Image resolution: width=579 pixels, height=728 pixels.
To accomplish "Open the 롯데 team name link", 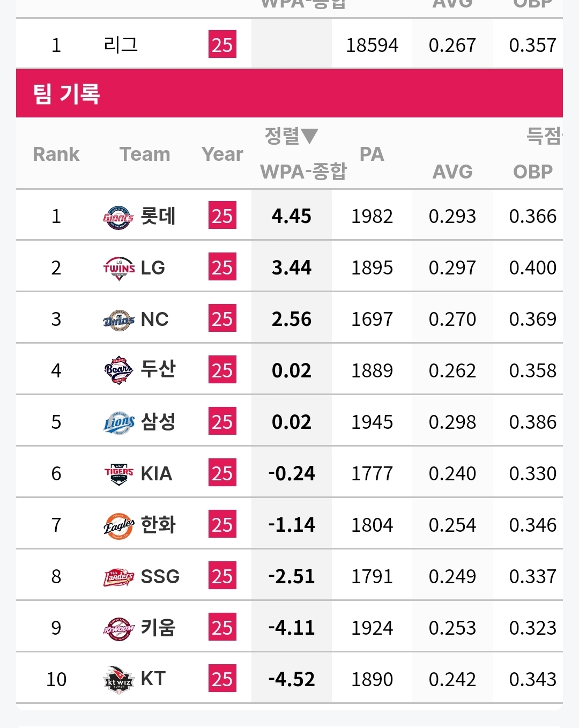I will pyautogui.click(x=158, y=217).
